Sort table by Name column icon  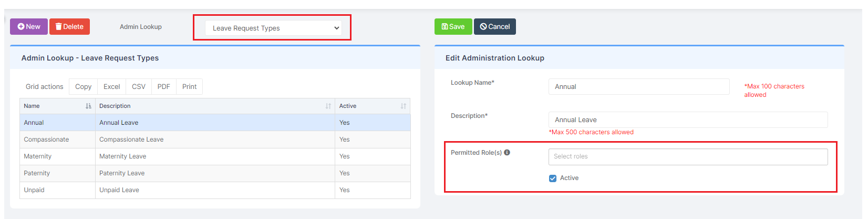[88, 106]
